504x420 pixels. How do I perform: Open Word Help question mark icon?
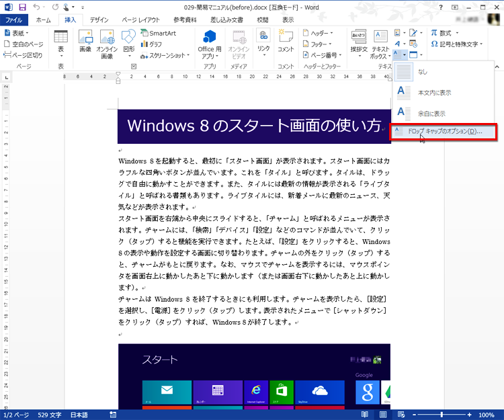coord(441,7)
